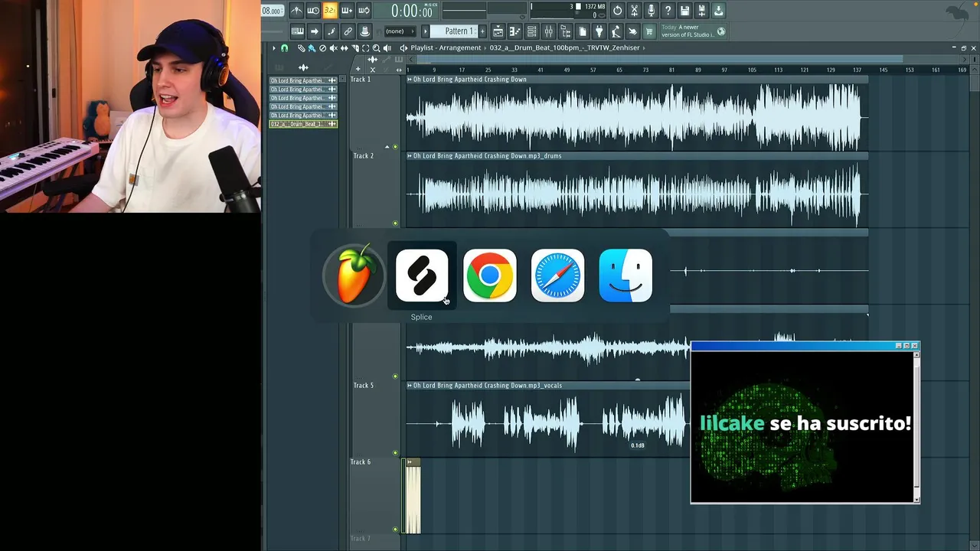The width and height of the screenshot is (980, 551).
Task: Select the zoom magnifier tool
Action: (376, 47)
